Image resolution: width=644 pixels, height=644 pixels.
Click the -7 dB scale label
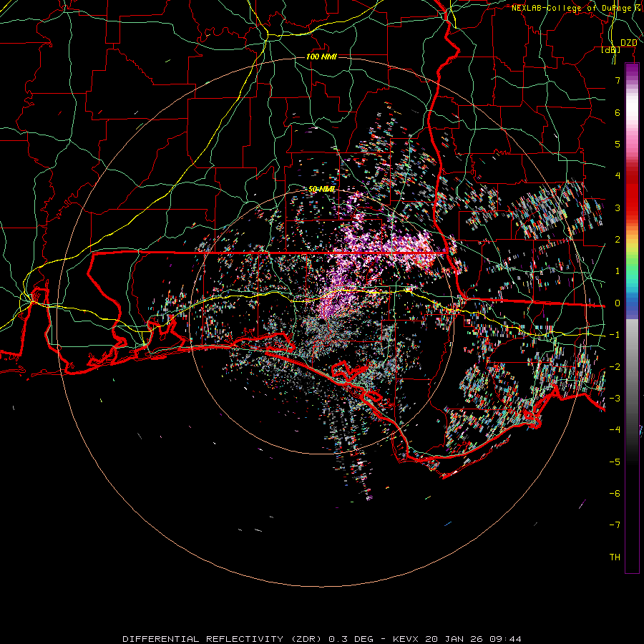615,525
